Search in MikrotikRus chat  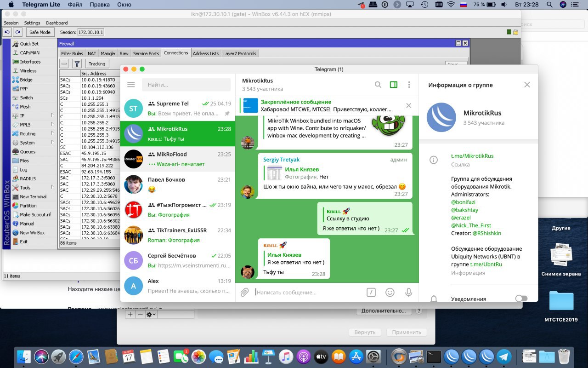coord(378,85)
